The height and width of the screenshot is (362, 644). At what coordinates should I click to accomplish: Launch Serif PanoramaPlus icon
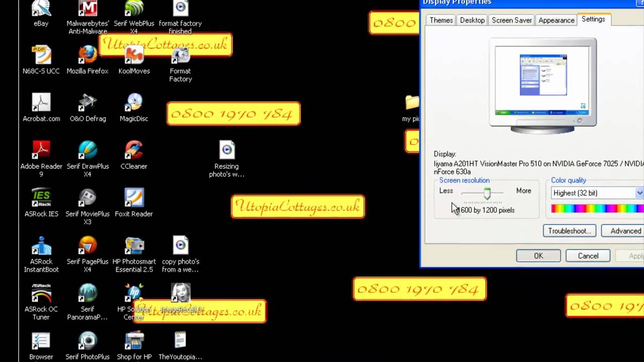(88, 302)
